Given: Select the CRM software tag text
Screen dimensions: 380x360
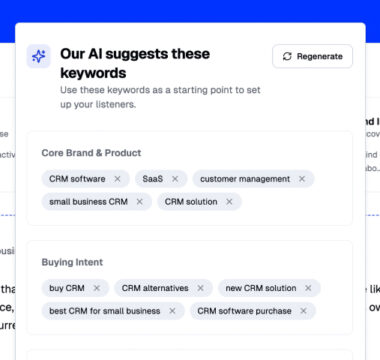Looking at the screenshot, I should [77, 179].
